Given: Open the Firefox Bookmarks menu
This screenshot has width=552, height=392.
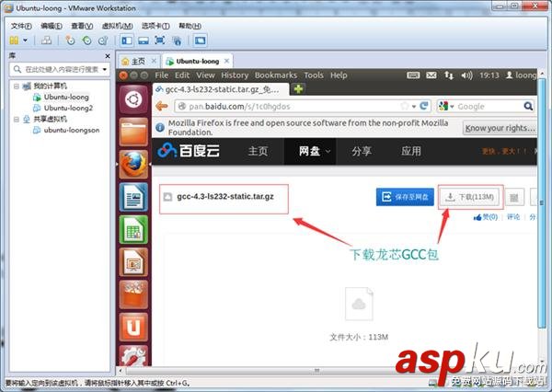Looking at the screenshot, I should click(276, 75).
